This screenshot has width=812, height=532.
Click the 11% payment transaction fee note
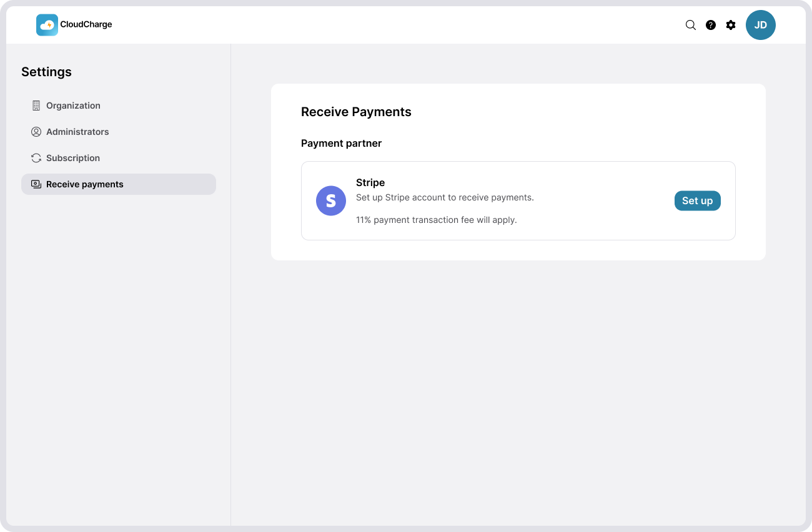tap(437, 220)
